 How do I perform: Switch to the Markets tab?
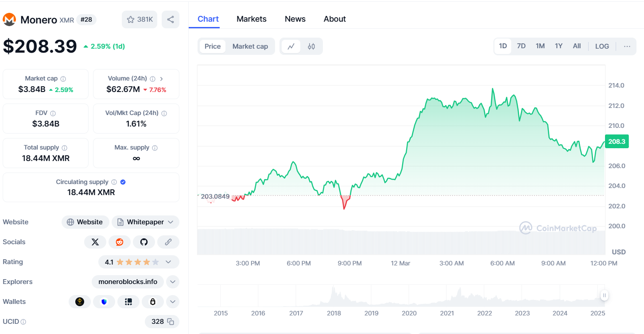click(251, 19)
